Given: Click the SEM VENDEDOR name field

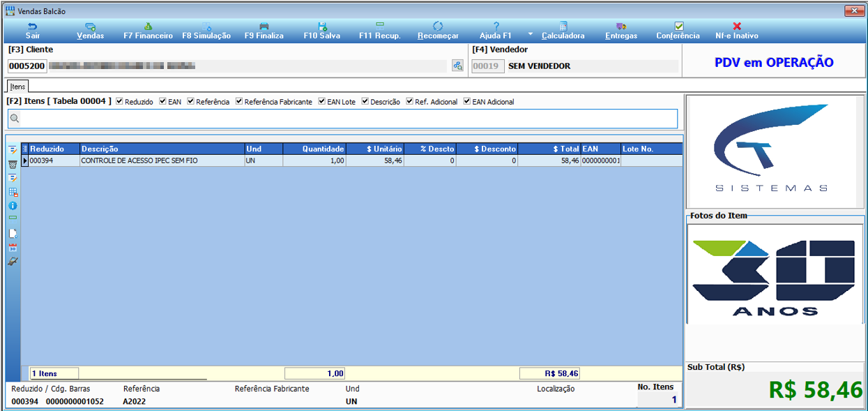Looking at the screenshot, I should coord(592,66).
